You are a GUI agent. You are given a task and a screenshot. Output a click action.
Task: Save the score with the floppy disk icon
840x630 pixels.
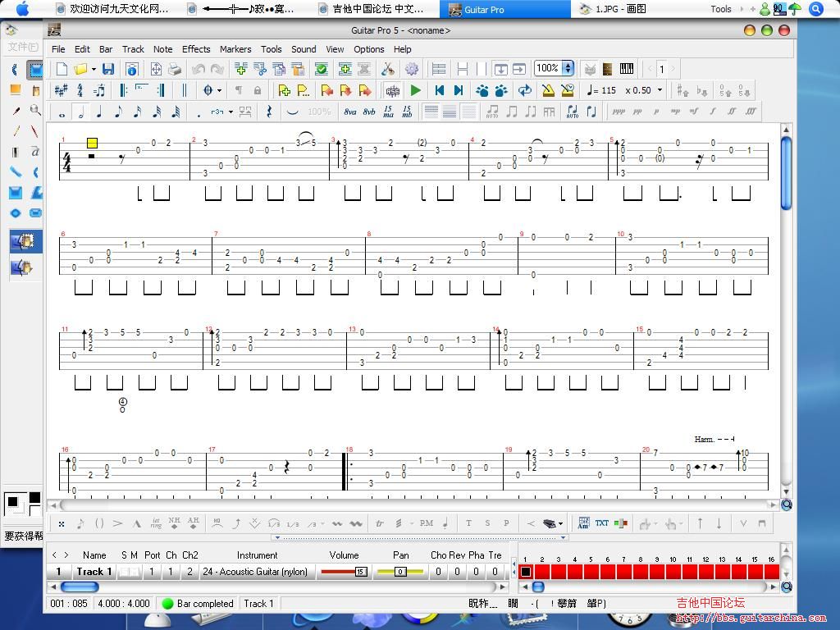108,69
